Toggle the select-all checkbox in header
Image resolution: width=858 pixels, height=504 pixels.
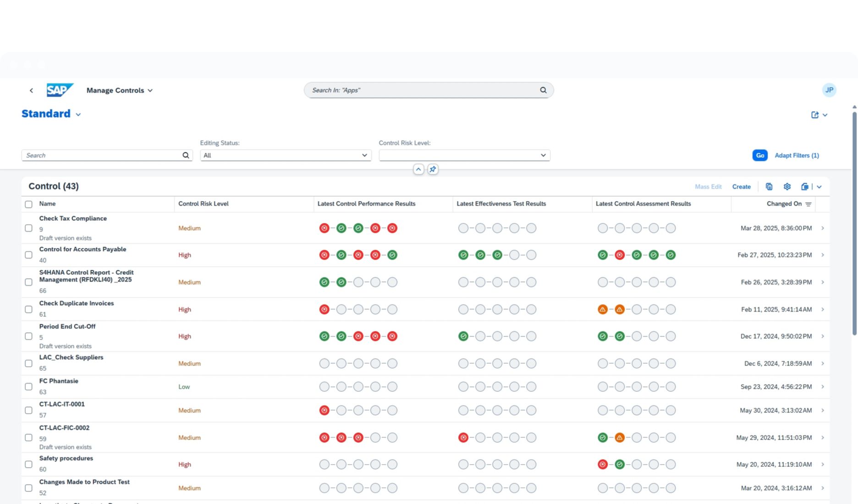tap(28, 204)
